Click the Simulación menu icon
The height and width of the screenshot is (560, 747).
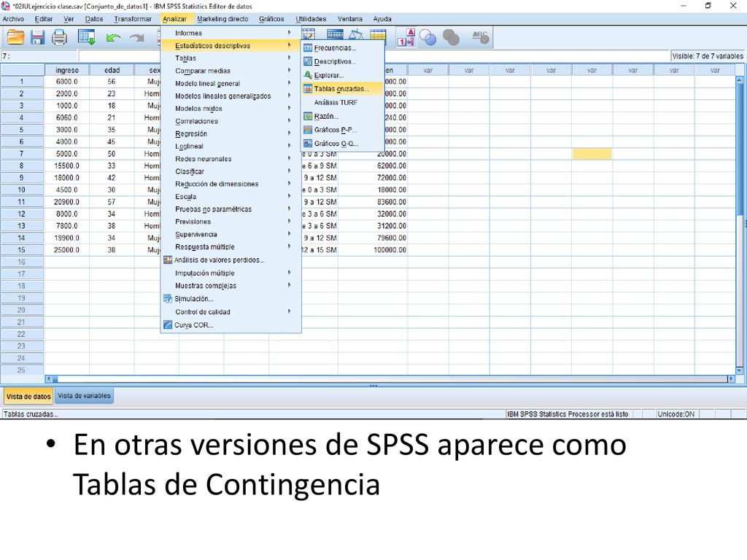[x=168, y=298]
